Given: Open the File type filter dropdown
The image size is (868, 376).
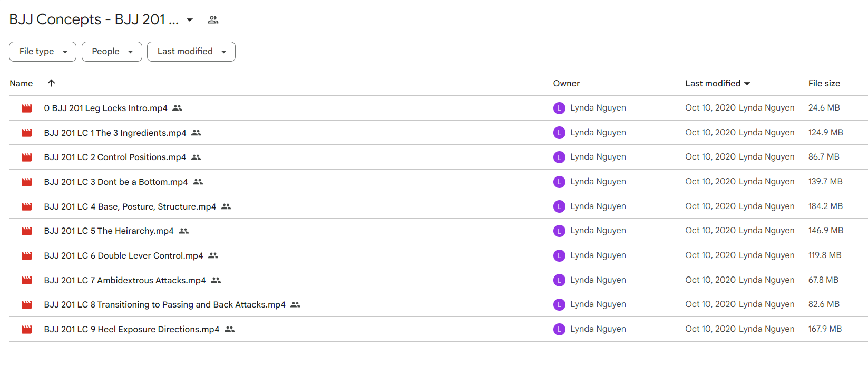Looking at the screenshot, I should tap(43, 52).
